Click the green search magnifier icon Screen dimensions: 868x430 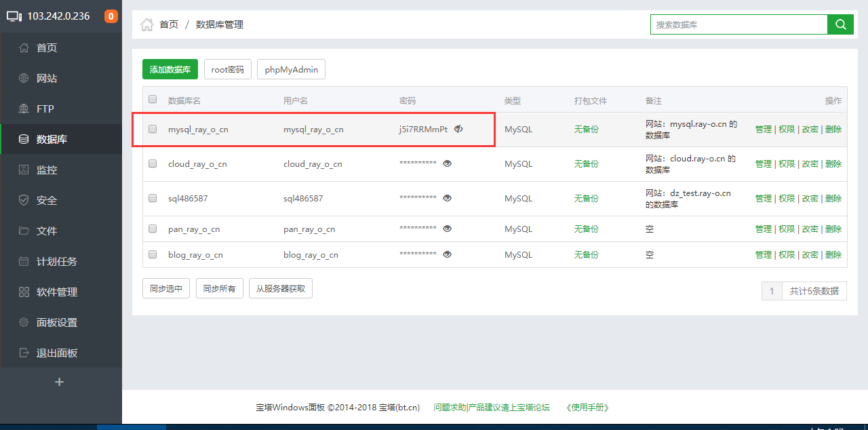(841, 24)
